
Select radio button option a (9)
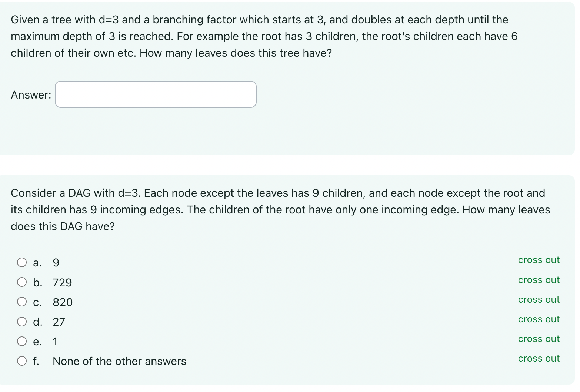22,262
